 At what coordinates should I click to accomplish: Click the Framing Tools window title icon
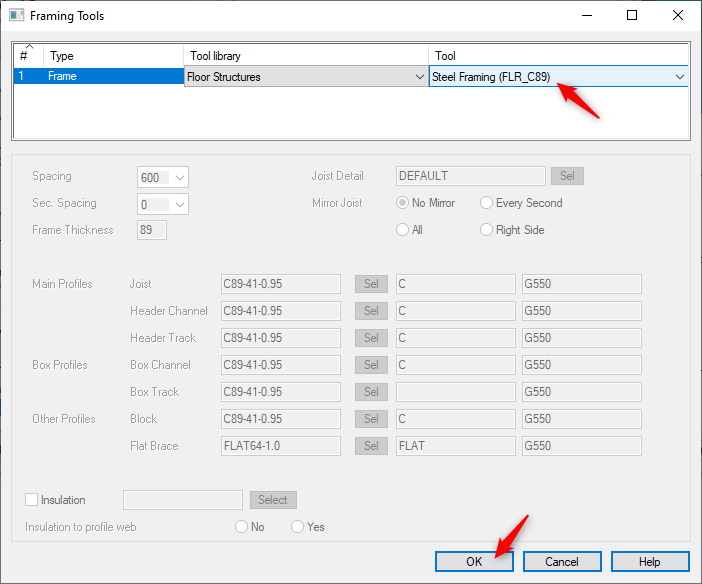(x=16, y=16)
